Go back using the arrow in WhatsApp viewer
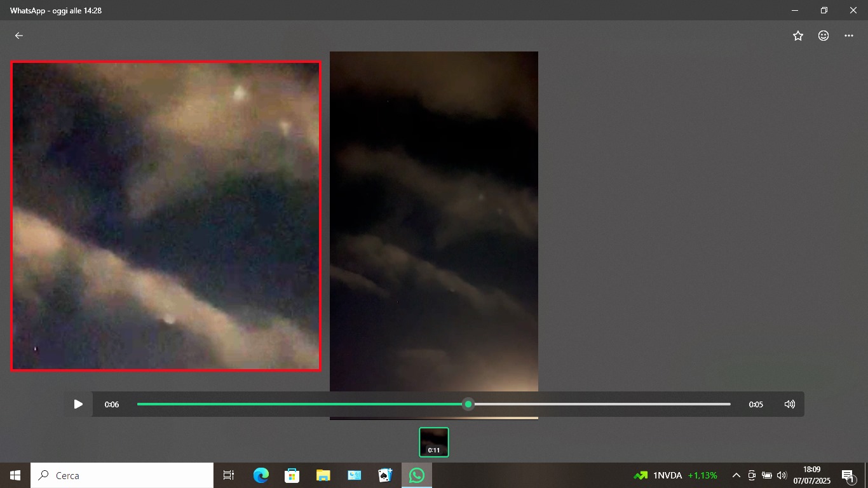 point(19,36)
